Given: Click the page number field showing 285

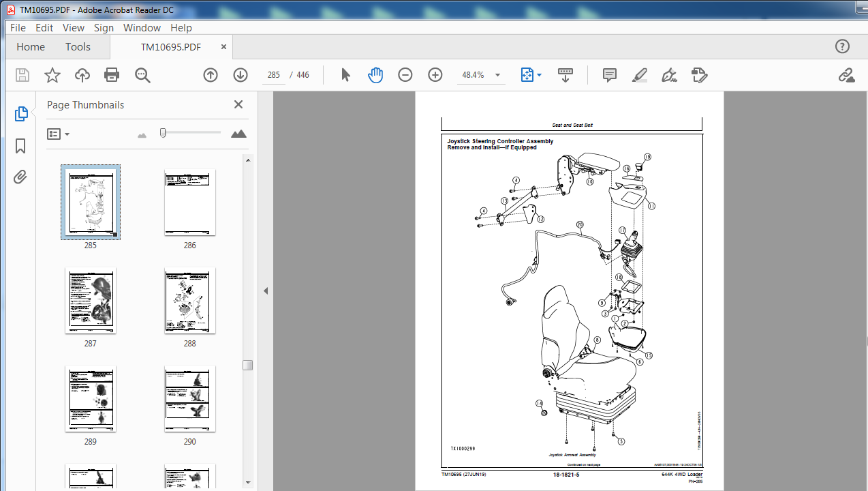Looking at the screenshot, I should tap(274, 75).
